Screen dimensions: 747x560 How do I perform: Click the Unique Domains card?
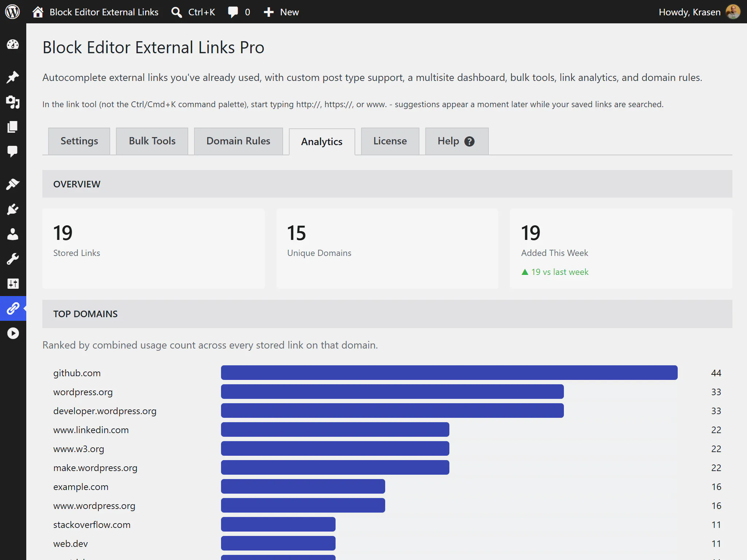point(387,249)
